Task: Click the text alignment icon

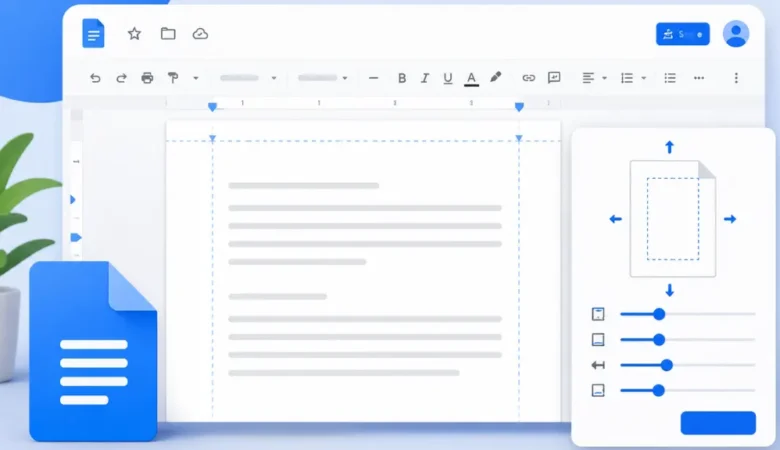Action: [588, 78]
